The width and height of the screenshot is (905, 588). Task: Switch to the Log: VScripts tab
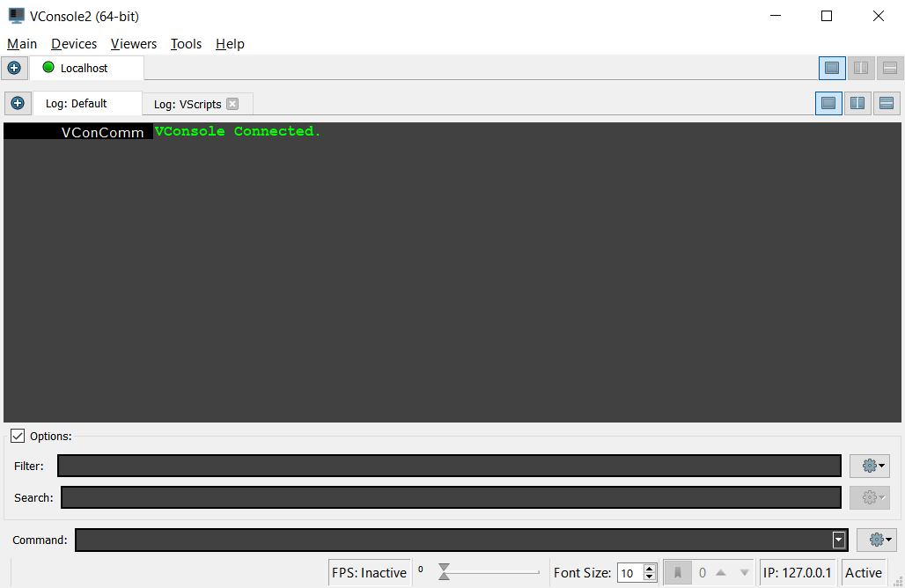[x=197, y=104]
